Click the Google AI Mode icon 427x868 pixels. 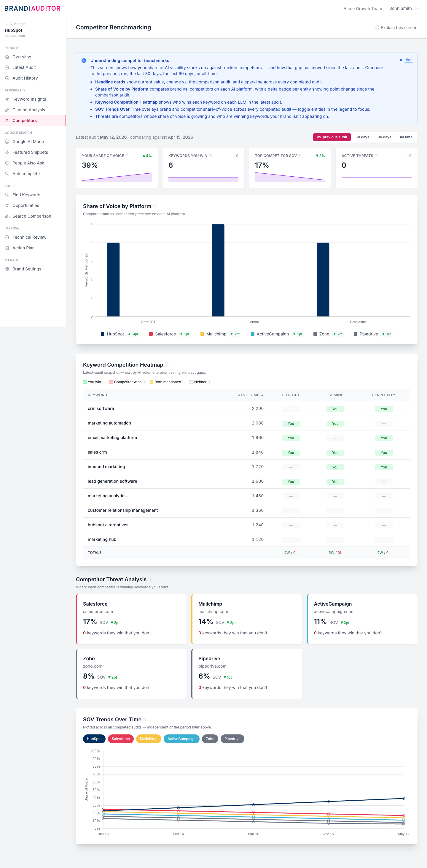tap(7, 142)
